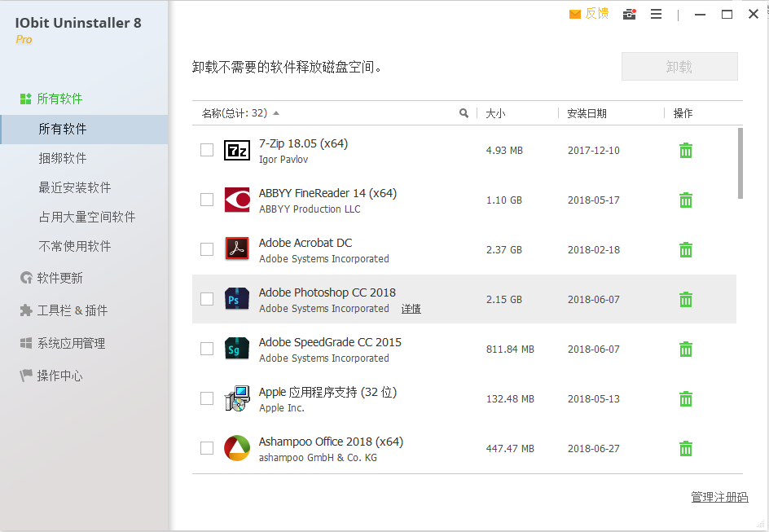The image size is (769, 532).
Task: Tick the checkbox for 7-Zip 18.05
Action: coord(207,150)
